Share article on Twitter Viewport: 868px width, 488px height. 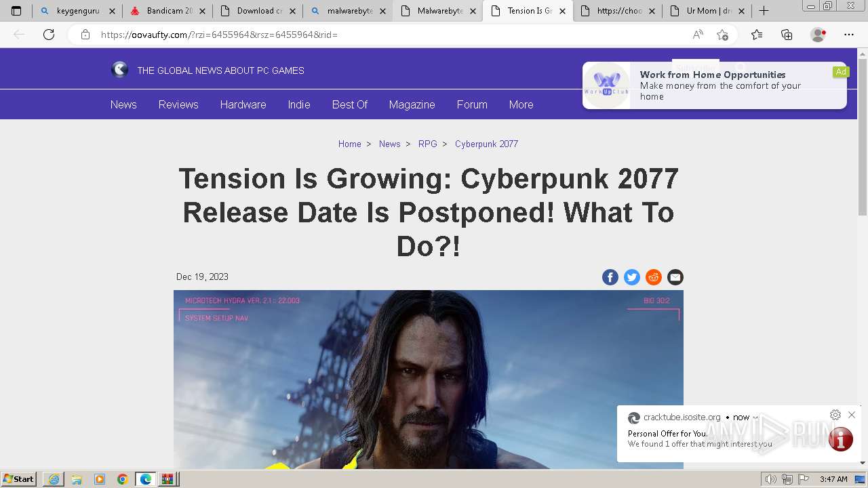pyautogui.click(x=632, y=277)
